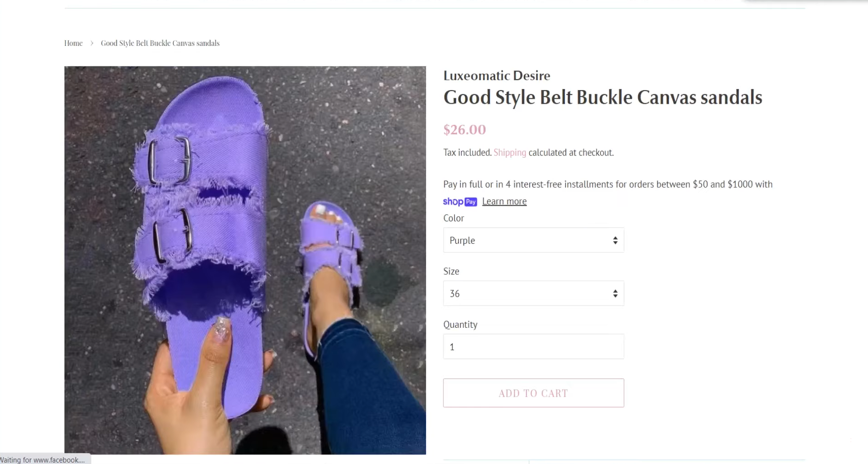Image resolution: width=868 pixels, height=464 pixels.
Task: Click the Size field label
Action: tap(451, 271)
